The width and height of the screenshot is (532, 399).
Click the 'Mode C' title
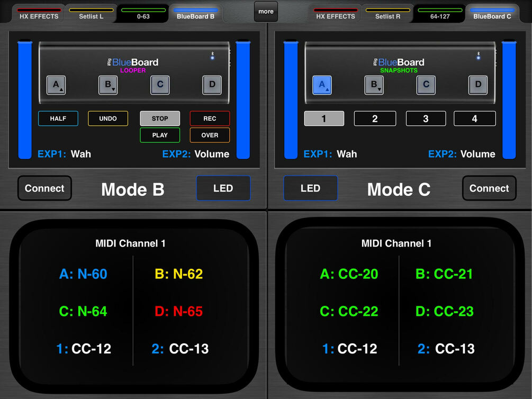pos(399,189)
